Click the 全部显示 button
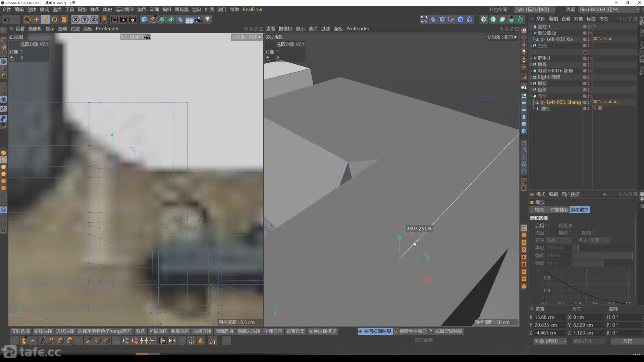The width and height of the screenshot is (644, 362). tap(273, 331)
